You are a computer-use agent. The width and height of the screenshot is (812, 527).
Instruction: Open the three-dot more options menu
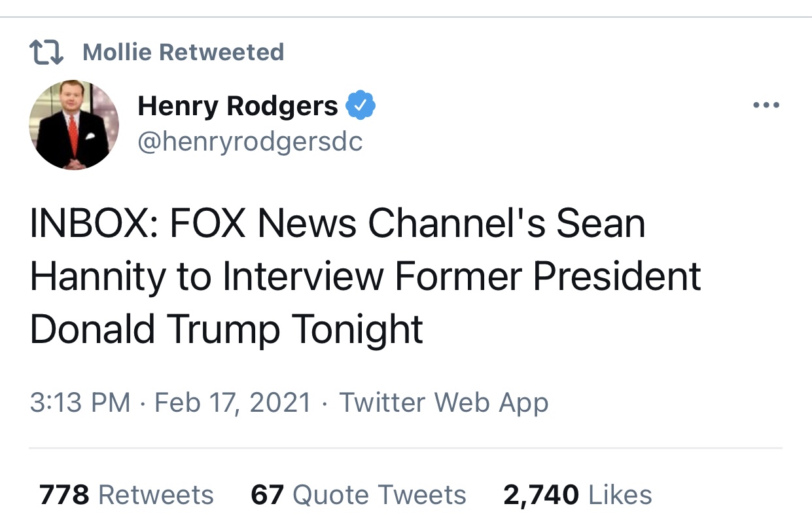[x=766, y=105]
